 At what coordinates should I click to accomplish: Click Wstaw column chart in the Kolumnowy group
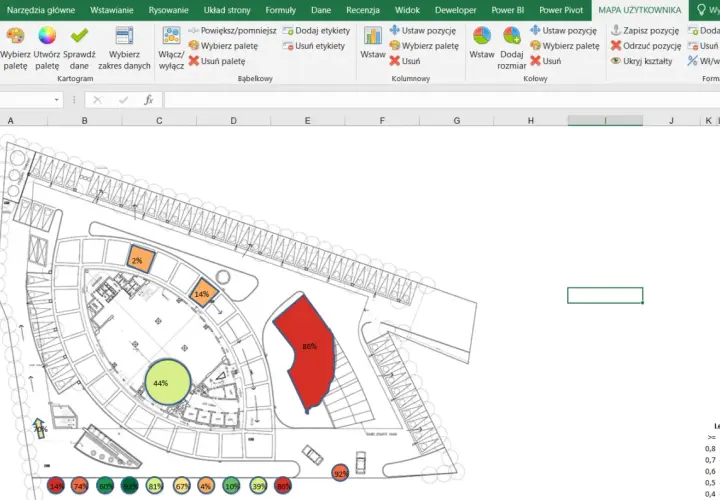tap(373, 43)
